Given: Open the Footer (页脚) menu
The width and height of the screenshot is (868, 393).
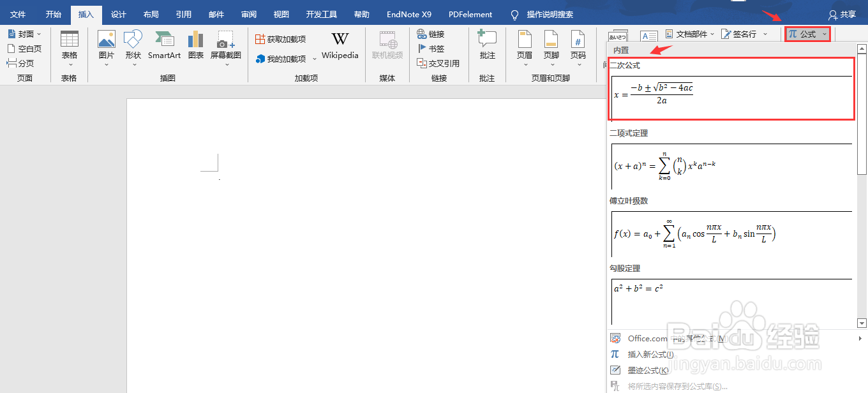Looking at the screenshot, I should [551, 49].
